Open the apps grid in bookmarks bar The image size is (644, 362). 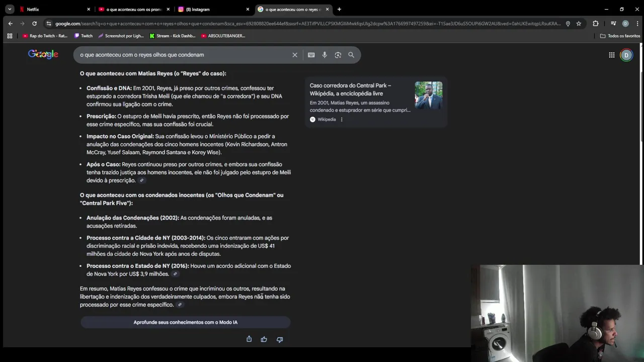(x=10, y=36)
